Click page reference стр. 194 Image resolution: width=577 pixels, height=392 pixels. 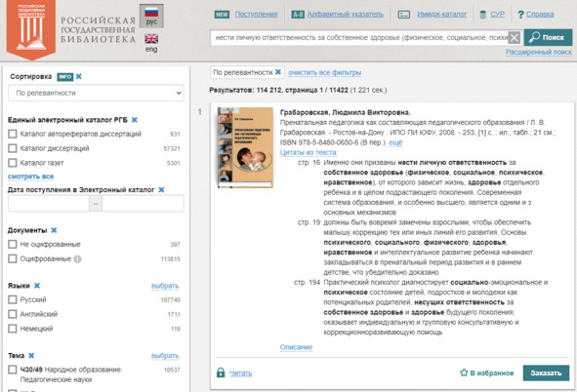coord(307,283)
